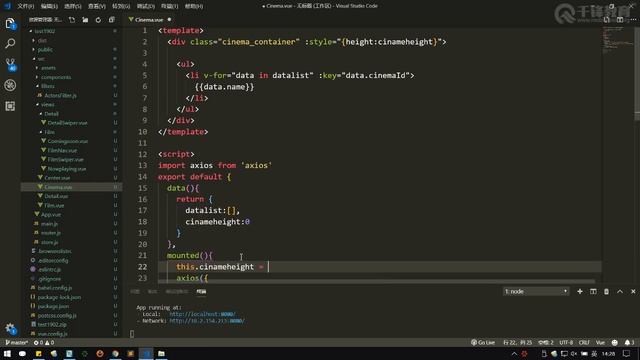Expand the public folder
The image size is (640, 360).
44,49
